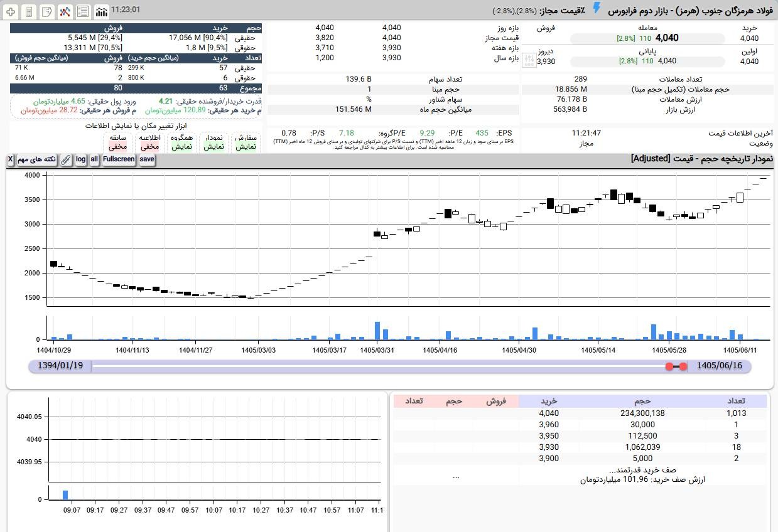The width and height of the screenshot is (778, 532).
Task: Close the chart panel with the X button
Action: click(x=10, y=160)
